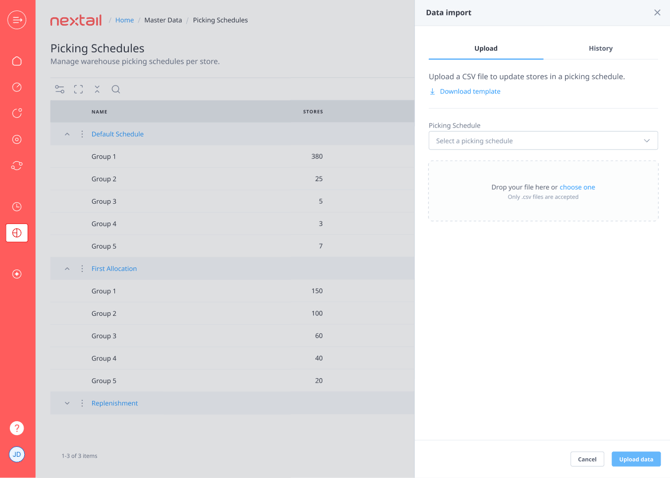Viewport: 670px width, 478px height.
Task: Open the table search icon
Action: click(x=116, y=89)
